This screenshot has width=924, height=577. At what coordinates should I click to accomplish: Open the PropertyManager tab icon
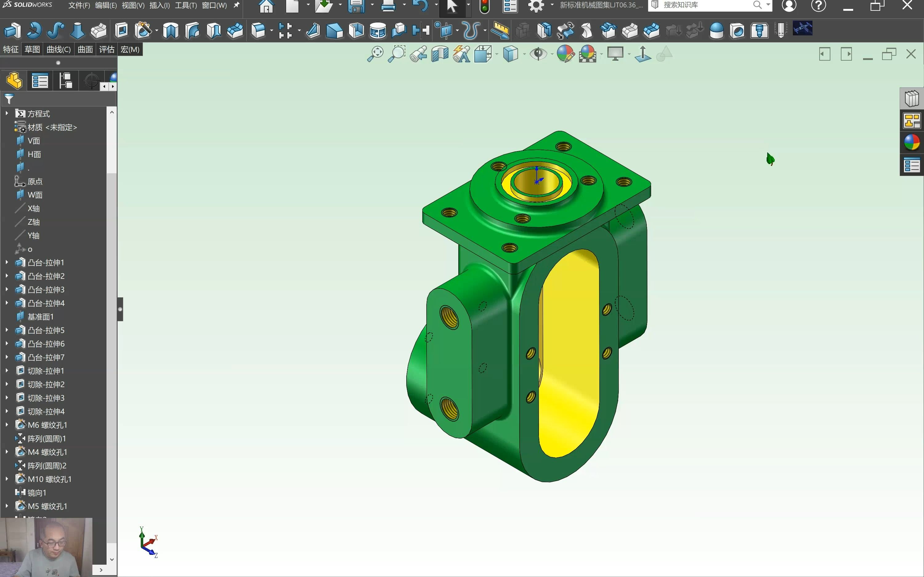coord(40,81)
